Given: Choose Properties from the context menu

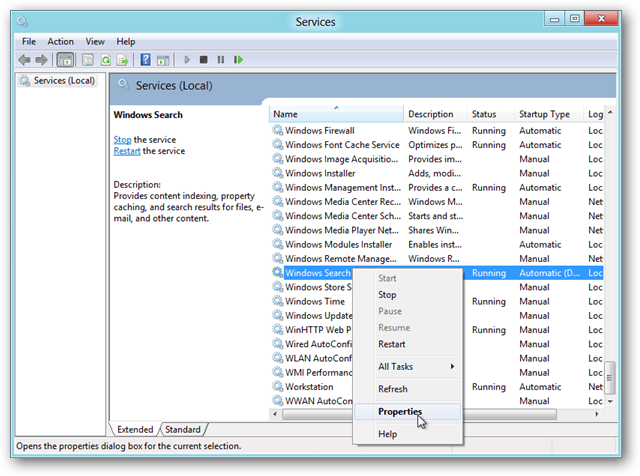Looking at the screenshot, I should [x=407, y=411].
